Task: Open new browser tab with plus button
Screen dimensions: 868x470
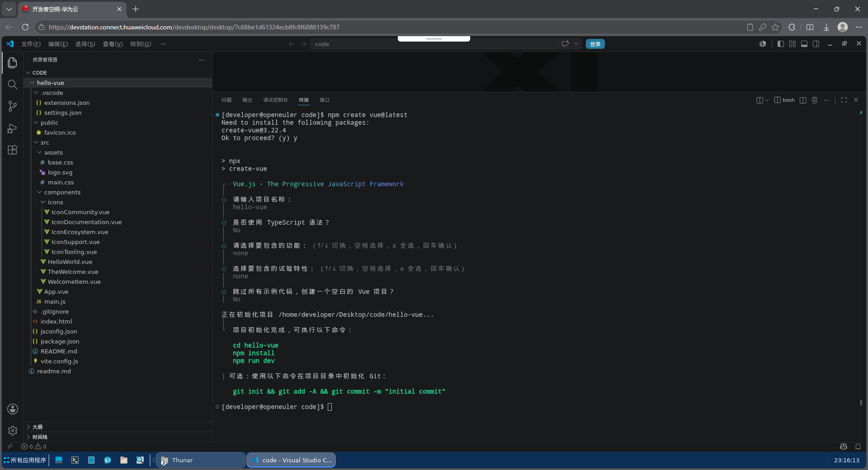Action: [136, 9]
